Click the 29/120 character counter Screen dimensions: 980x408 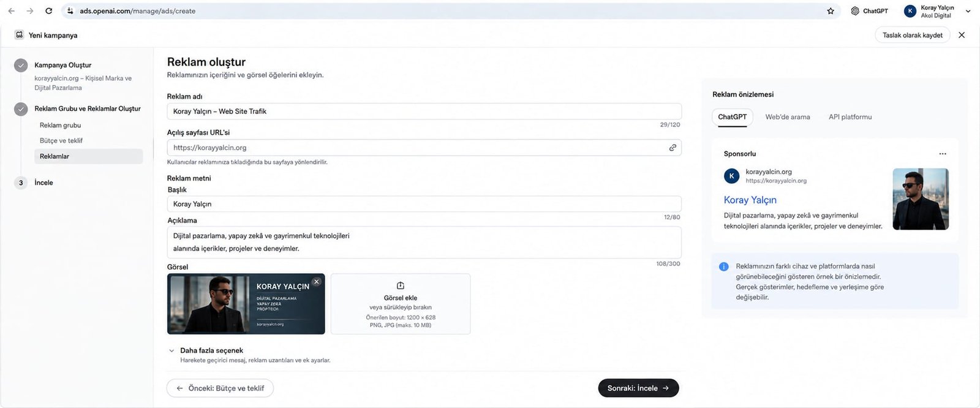click(670, 124)
